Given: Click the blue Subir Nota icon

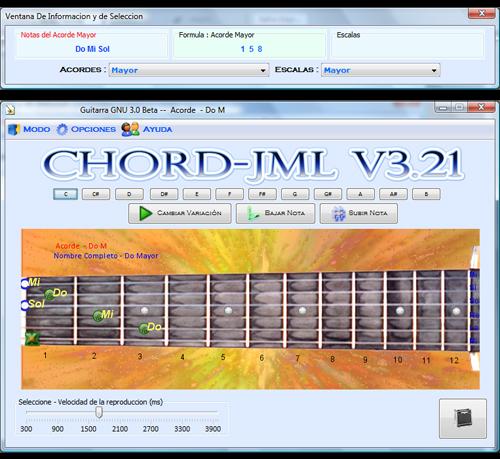Looking at the screenshot, I should point(339,214).
